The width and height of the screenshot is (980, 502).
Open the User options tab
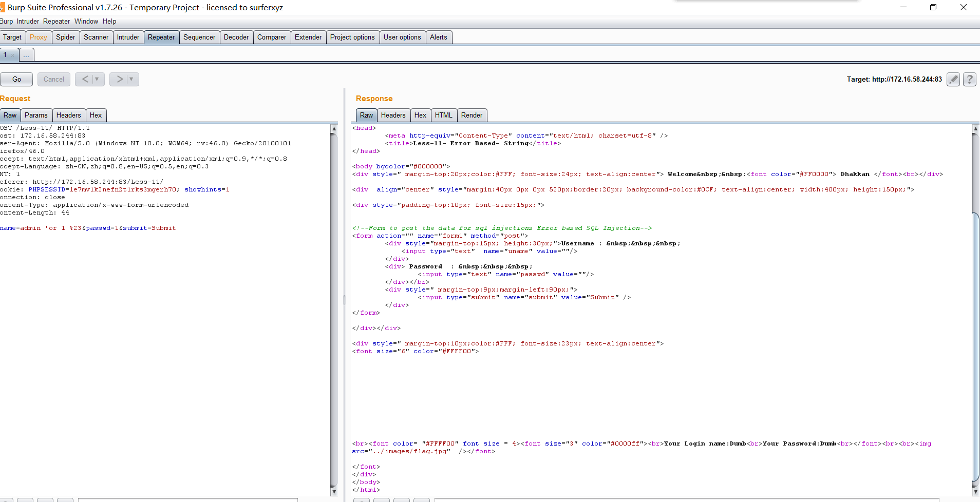[x=402, y=37]
